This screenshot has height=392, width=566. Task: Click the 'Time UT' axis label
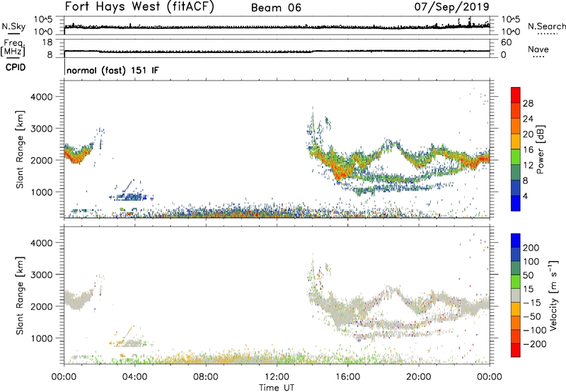click(x=277, y=388)
